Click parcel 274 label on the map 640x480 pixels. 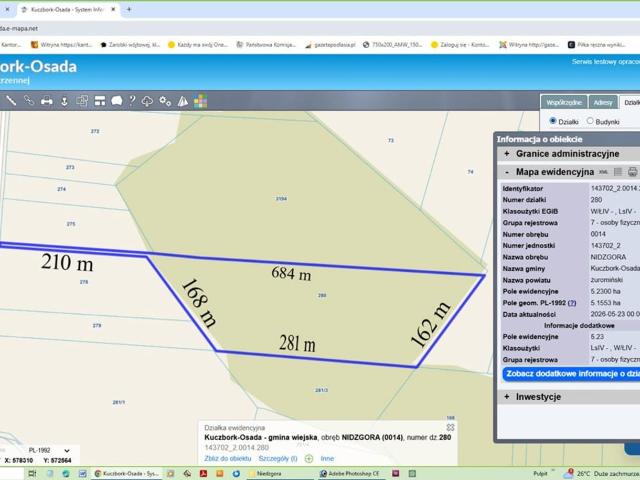pyautogui.click(x=62, y=189)
